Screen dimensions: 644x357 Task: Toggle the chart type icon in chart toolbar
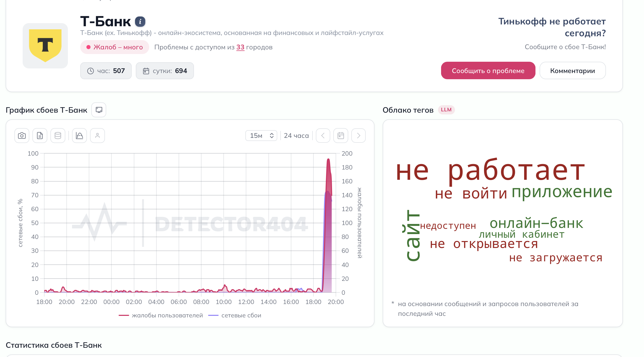pos(79,136)
